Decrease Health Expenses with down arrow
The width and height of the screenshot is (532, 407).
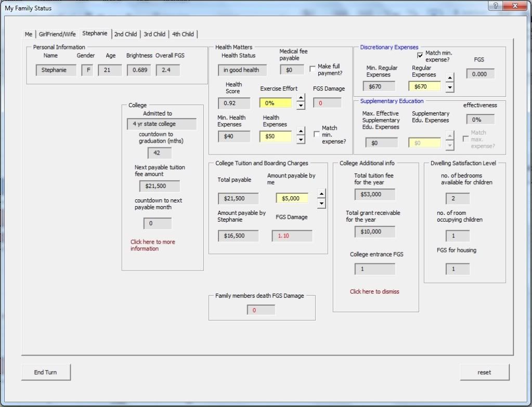(301, 140)
